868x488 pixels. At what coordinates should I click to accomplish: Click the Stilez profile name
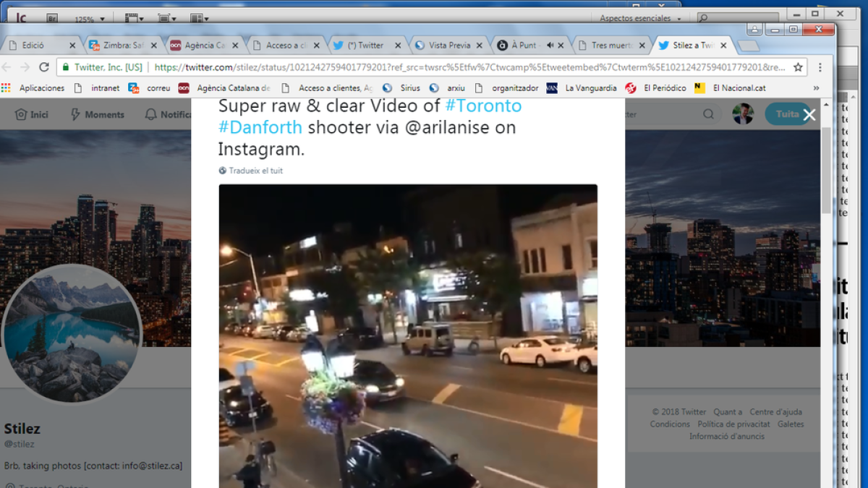click(22, 428)
